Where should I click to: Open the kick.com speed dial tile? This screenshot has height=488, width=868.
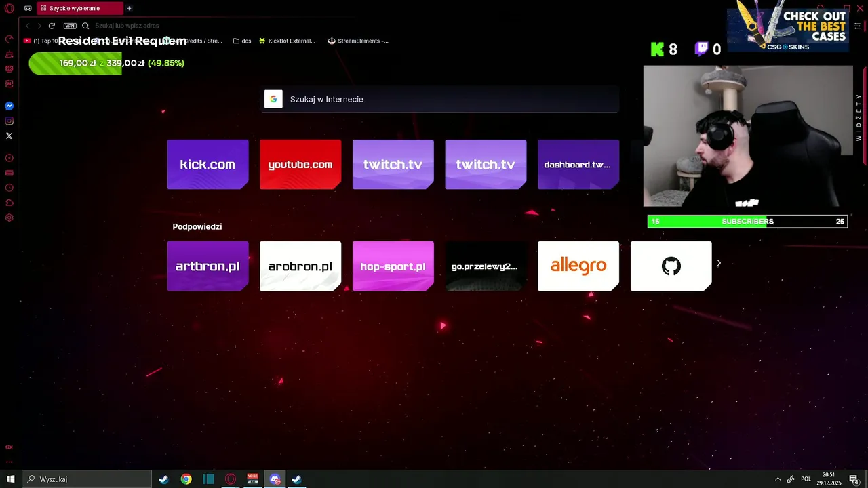(208, 165)
